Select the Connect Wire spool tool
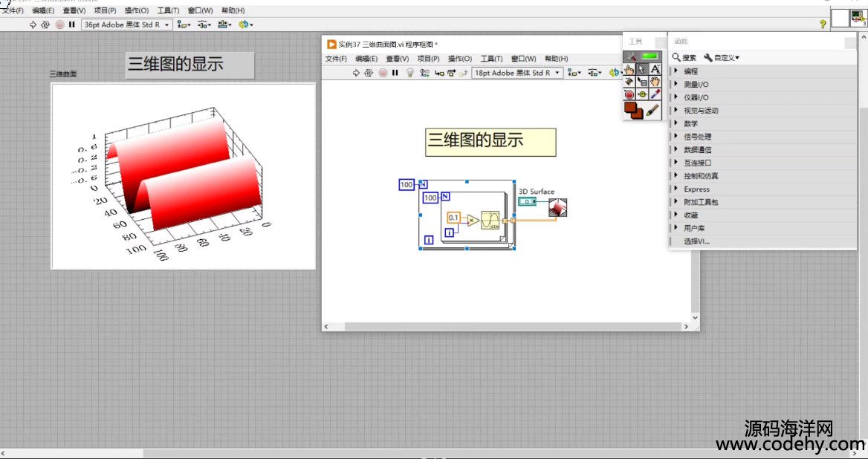Viewport: 868px width, 459px height. click(629, 82)
